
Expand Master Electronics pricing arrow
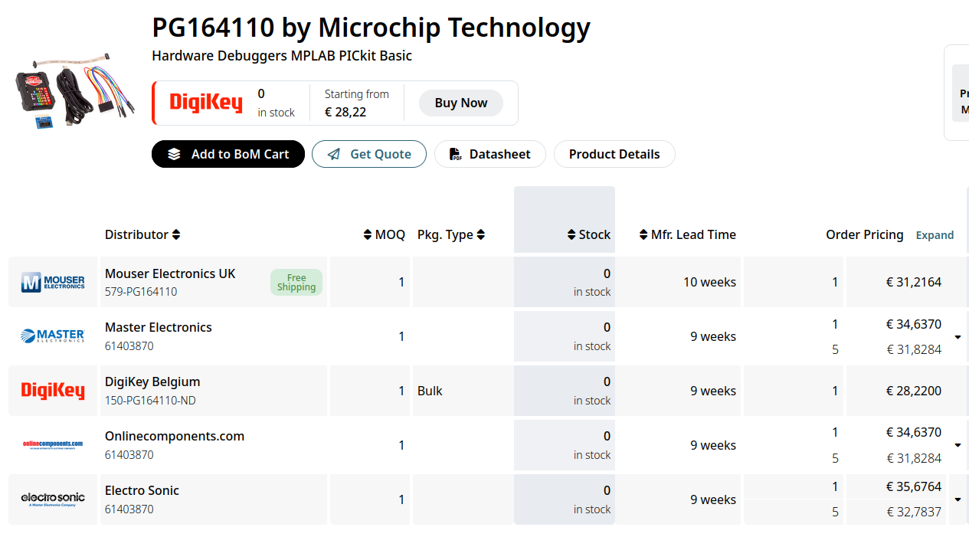click(x=958, y=337)
